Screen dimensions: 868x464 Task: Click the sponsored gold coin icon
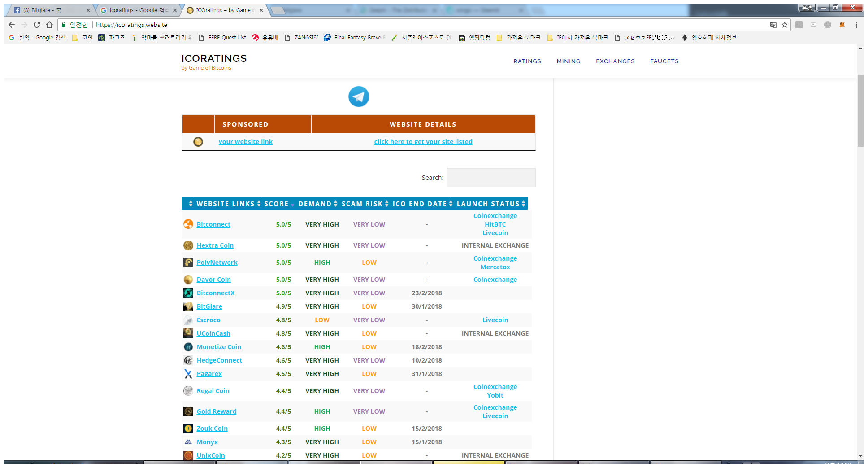198,142
